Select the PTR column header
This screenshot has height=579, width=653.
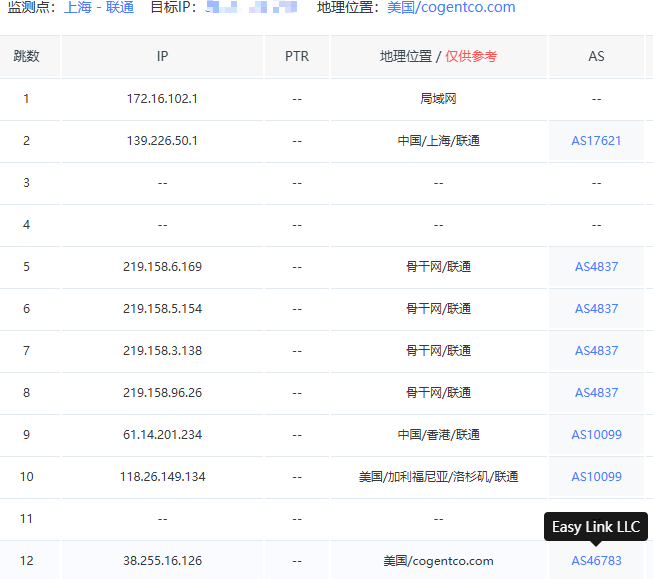[297, 56]
